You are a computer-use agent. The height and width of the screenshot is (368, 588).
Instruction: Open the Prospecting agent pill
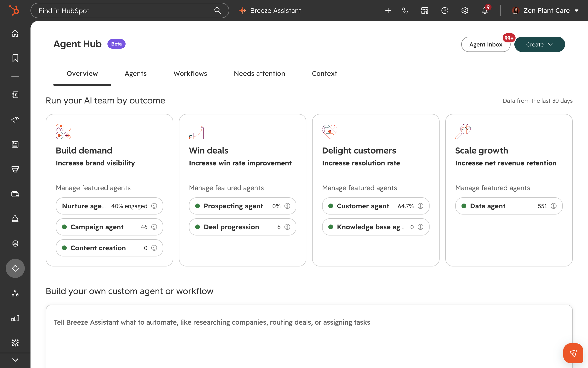point(243,206)
